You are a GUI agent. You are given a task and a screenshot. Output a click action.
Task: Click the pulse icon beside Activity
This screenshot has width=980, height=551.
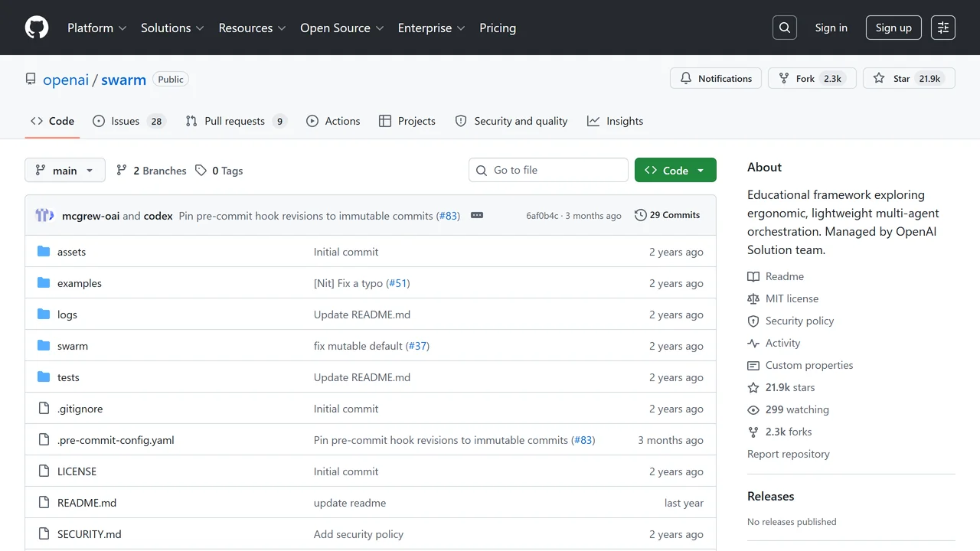[x=753, y=343]
